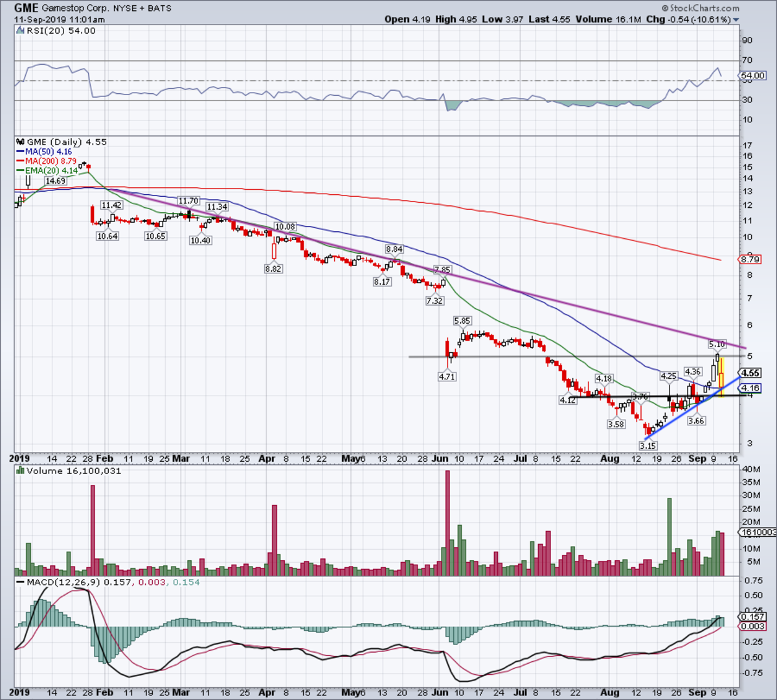Click the 3.66 price annotation
Image resolution: width=777 pixels, height=700 pixels.
click(696, 420)
